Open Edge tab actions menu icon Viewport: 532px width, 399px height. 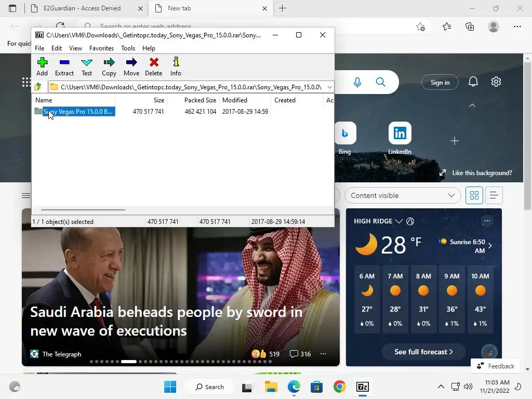pos(12,8)
